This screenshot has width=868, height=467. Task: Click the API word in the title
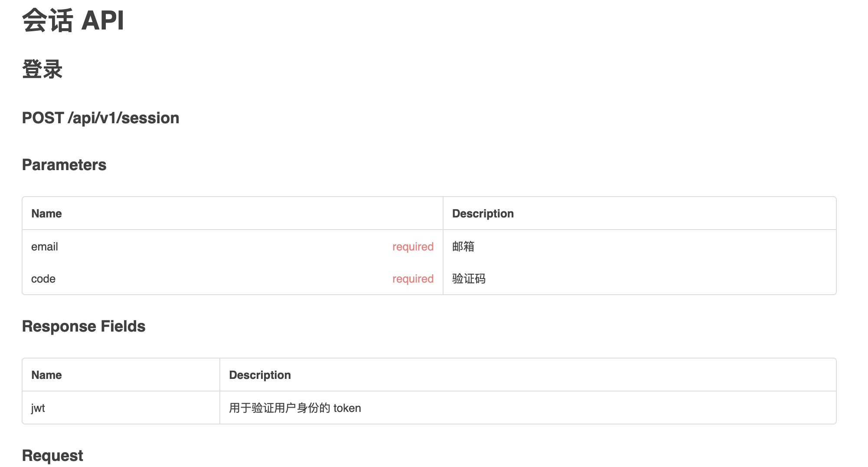[103, 20]
